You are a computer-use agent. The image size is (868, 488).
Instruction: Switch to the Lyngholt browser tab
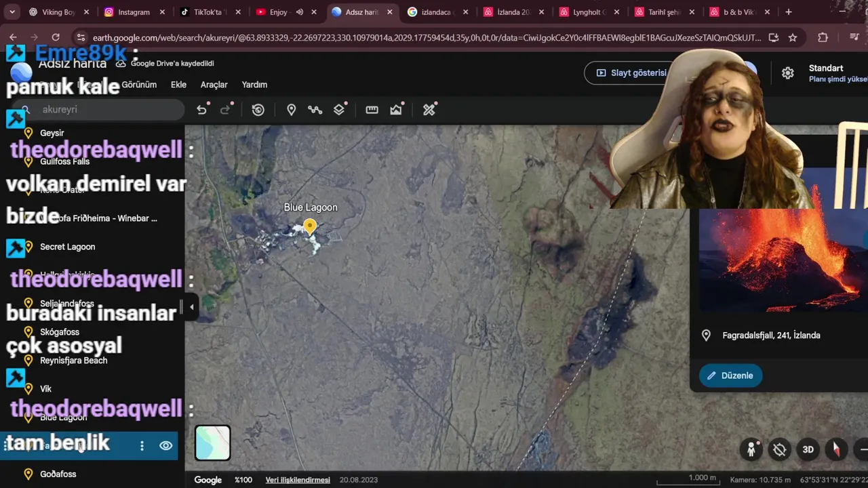tap(589, 12)
